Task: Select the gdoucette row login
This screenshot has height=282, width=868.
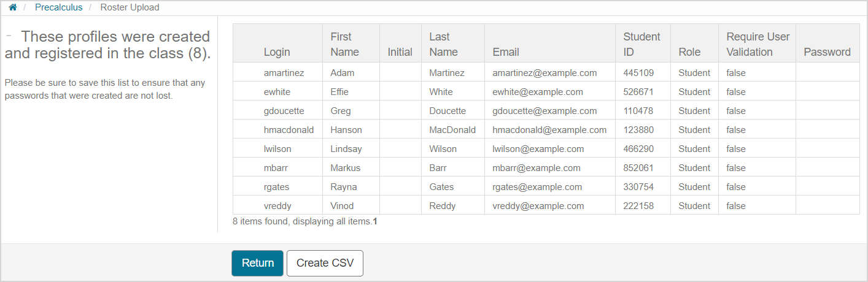Action: point(284,111)
